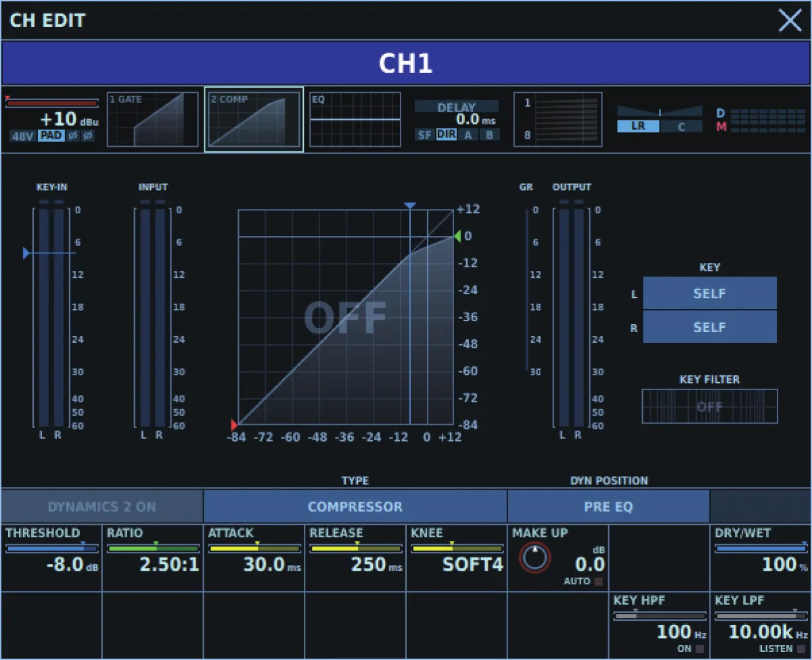Toggle the PAD switch
The height and width of the screenshot is (660, 812).
(50, 135)
